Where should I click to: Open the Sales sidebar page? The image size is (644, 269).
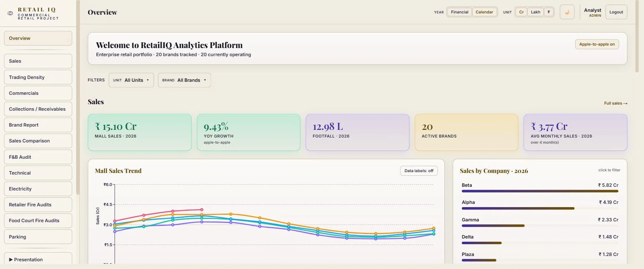pos(38,61)
